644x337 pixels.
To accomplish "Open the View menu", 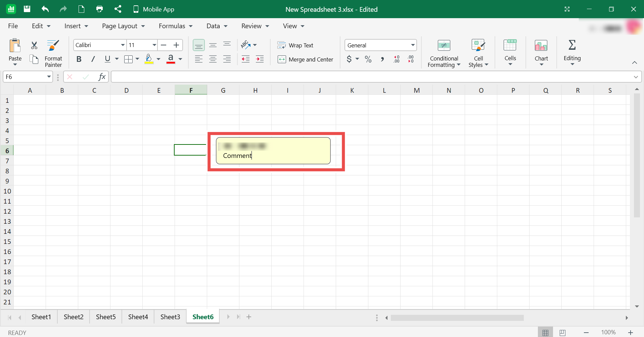I will pyautogui.click(x=293, y=26).
